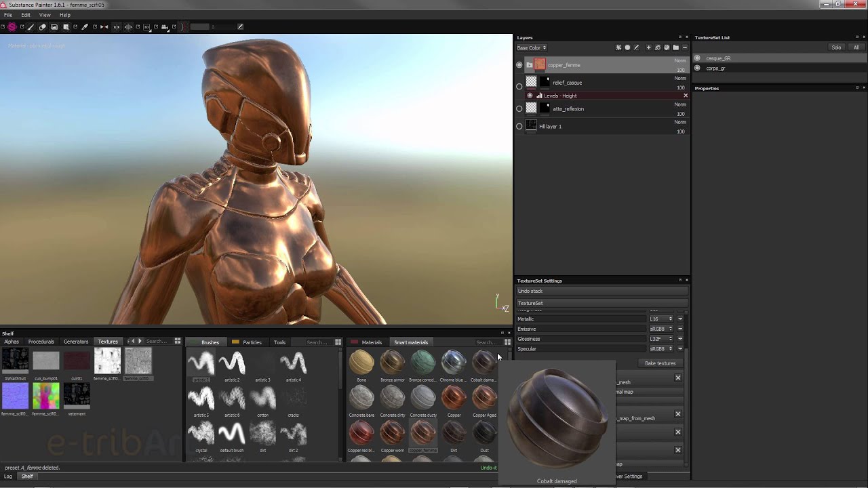Toggle visibility of relief_casque layer

pos(519,86)
